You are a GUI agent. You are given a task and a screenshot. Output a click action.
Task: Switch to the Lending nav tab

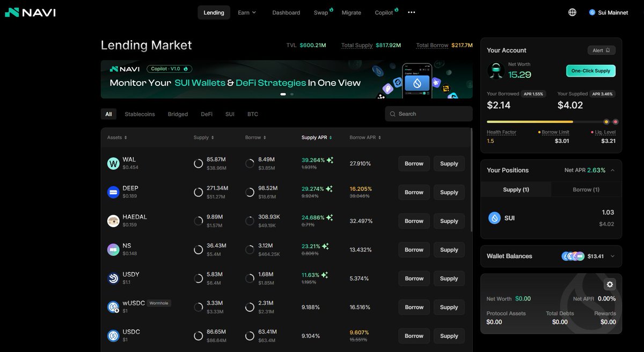tap(214, 12)
